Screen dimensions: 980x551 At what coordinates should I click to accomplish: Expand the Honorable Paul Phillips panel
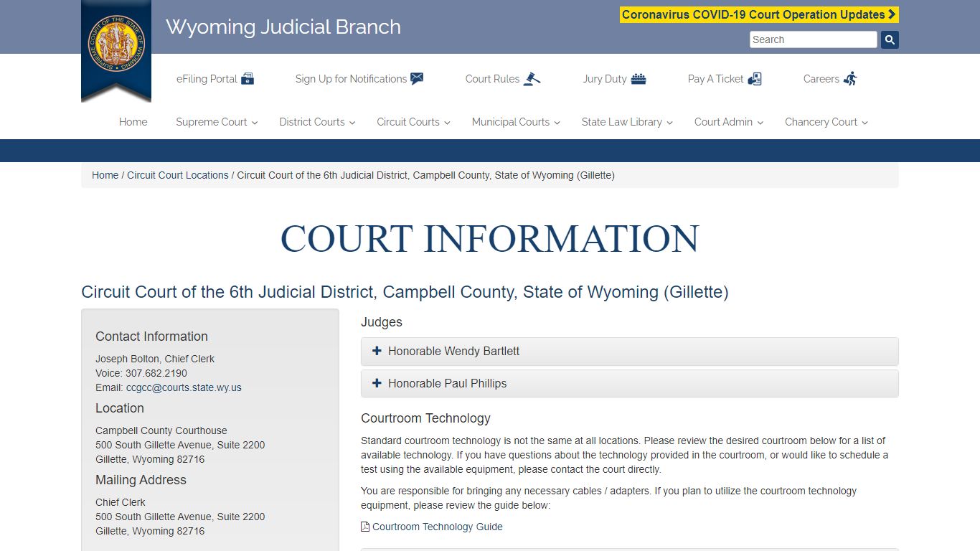click(629, 384)
